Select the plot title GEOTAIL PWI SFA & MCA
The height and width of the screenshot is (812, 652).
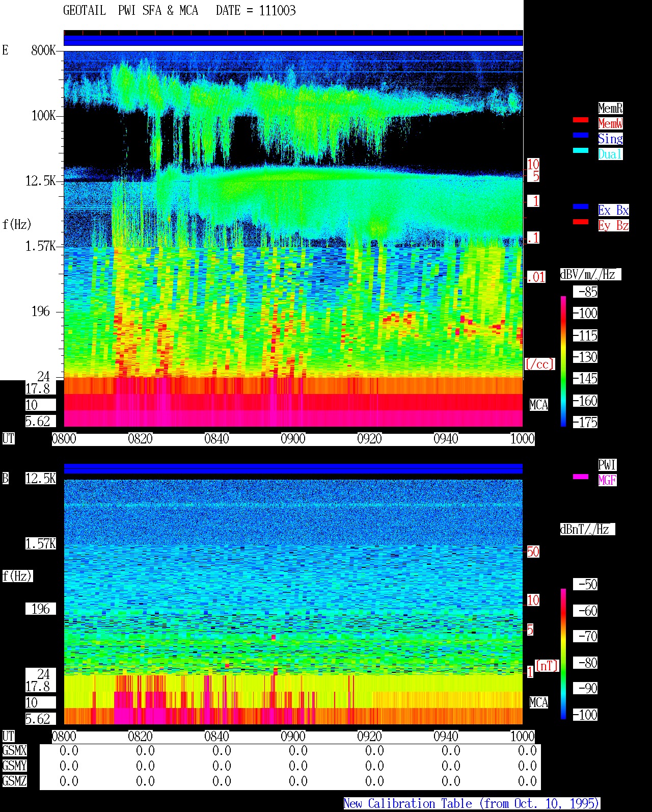click(130, 11)
